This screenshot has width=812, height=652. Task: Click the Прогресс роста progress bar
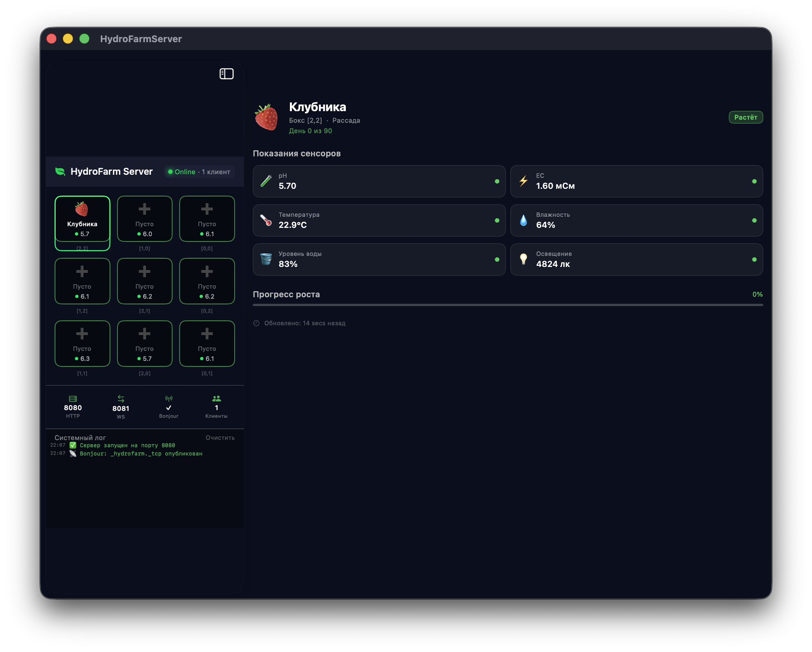click(x=508, y=305)
